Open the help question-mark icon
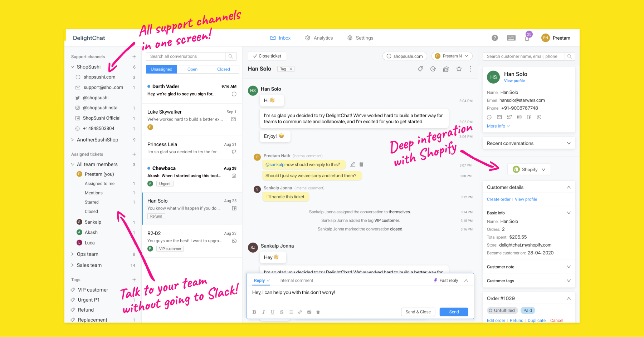The width and height of the screenshot is (644, 337). pos(495,38)
